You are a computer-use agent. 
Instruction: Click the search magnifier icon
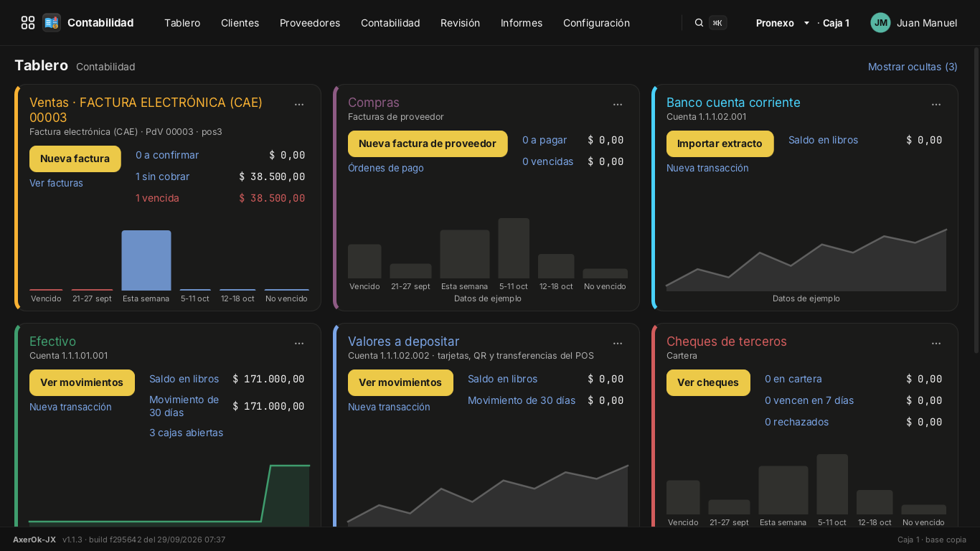point(699,23)
